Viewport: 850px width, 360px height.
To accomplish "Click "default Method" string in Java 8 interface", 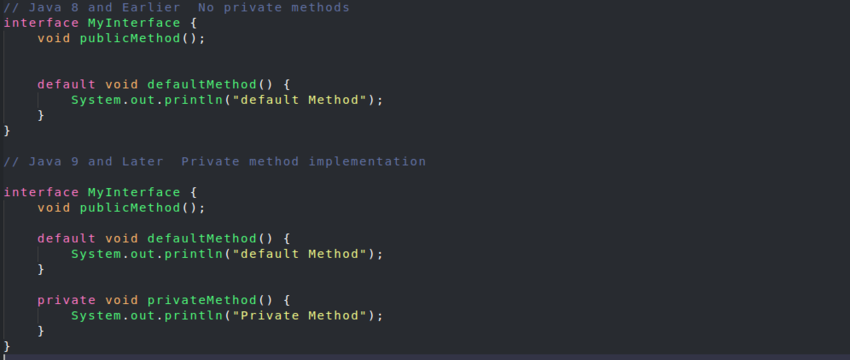I will point(300,100).
